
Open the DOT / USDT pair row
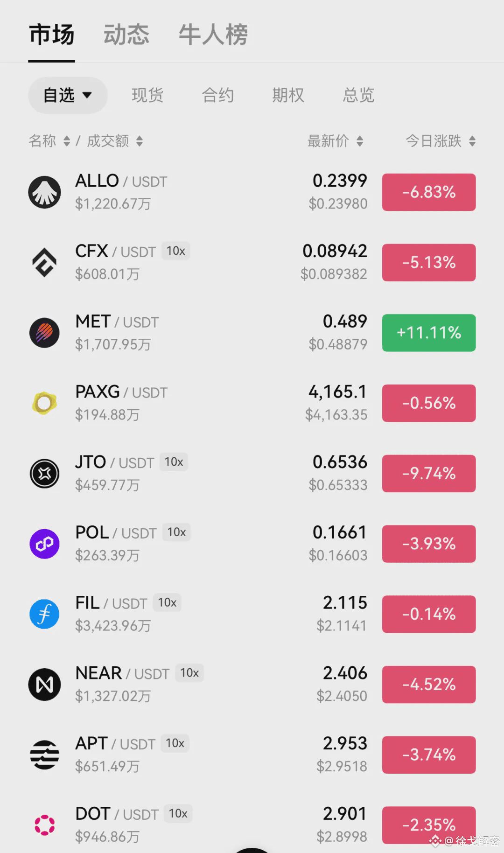point(252,825)
